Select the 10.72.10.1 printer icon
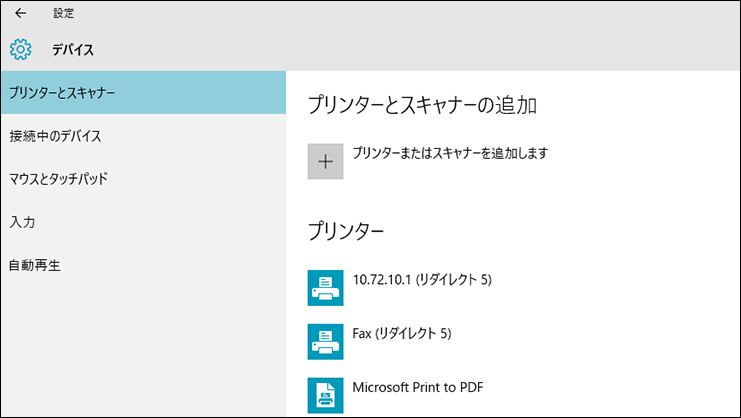Image resolution: width=741 pixels, height=418 pixels. 325,288
